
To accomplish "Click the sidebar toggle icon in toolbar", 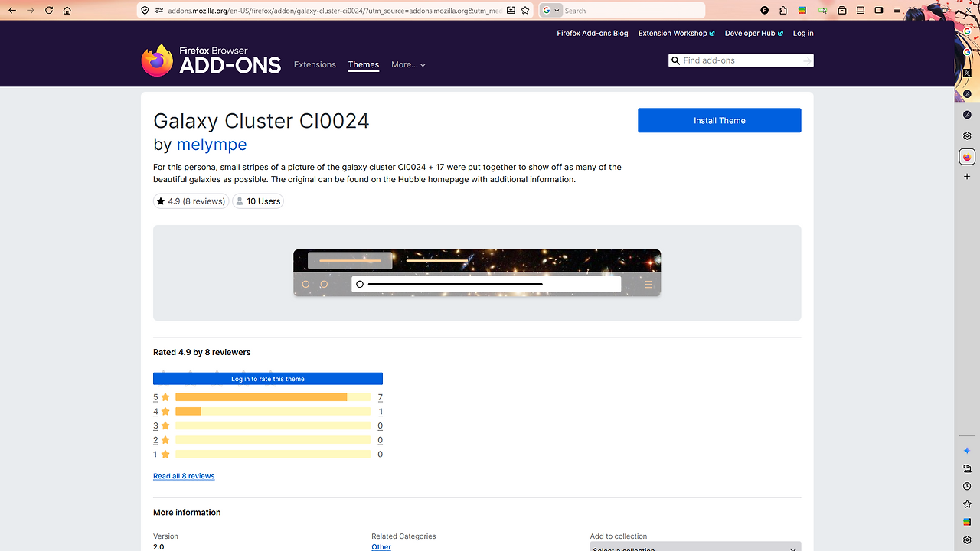I will pyautogui.click(x=879, y=11).
